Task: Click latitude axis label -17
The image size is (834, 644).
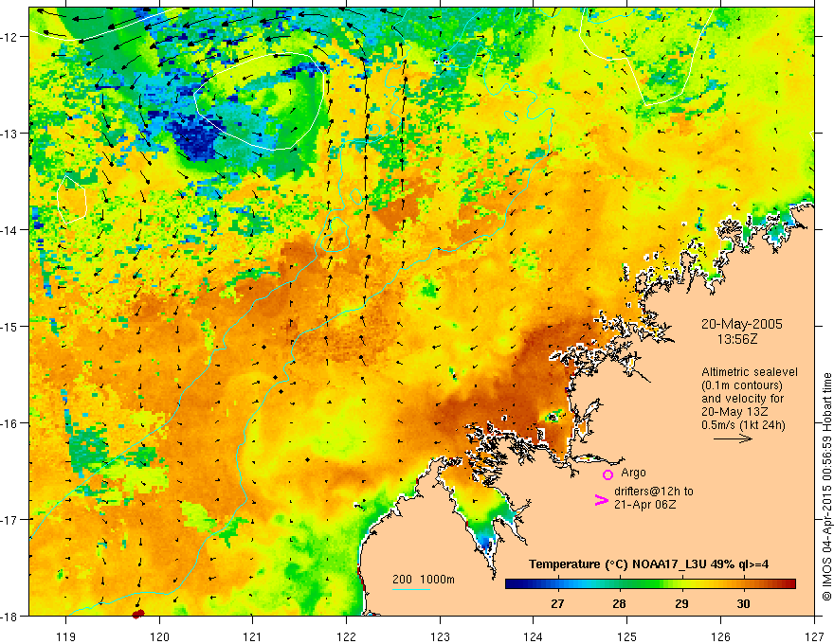Action: (x=10, y=520)
